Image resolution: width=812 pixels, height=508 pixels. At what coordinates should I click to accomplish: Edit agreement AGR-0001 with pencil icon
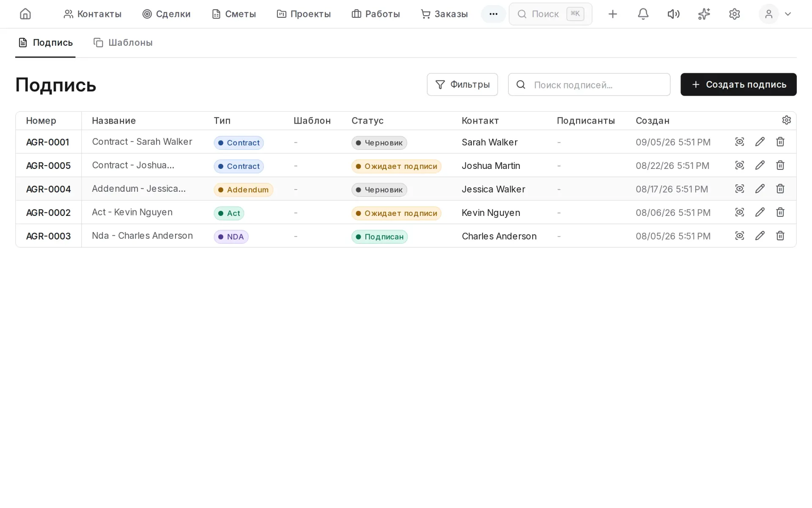pyautogui.click(x=760, y=142)
